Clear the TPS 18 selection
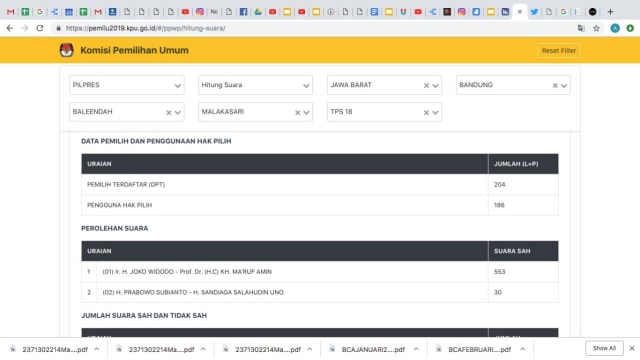This screenshot has width=640, height=360. [x=426, y=112]
